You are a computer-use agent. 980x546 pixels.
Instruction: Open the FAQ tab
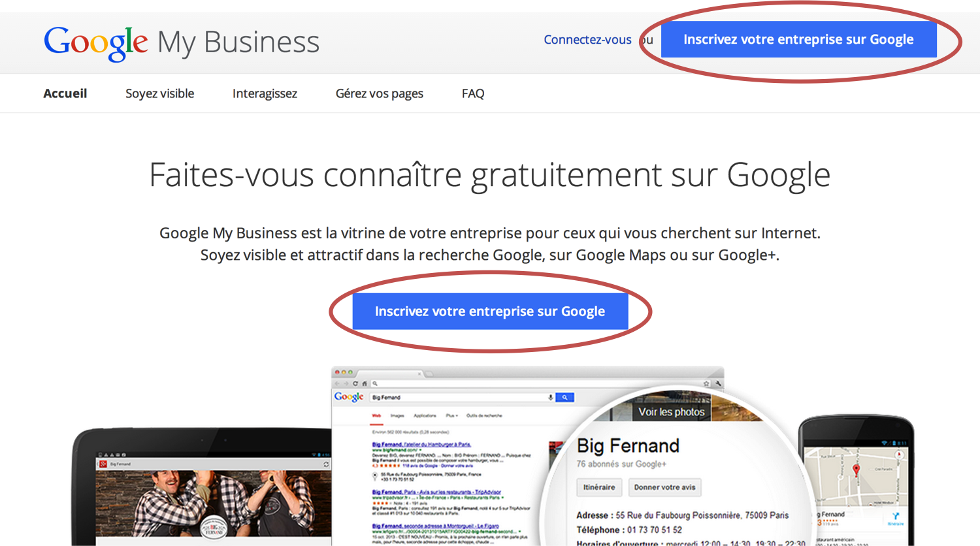point(473,93)
